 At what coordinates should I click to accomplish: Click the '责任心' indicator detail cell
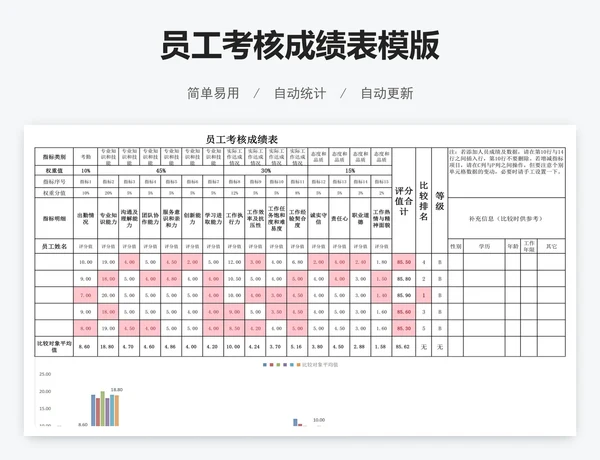pos(339,219)
